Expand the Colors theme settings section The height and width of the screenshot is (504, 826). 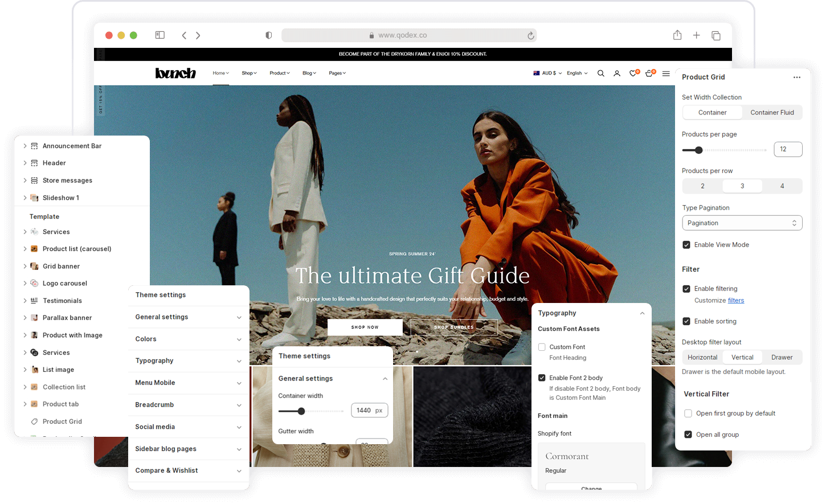coord(189,339)
